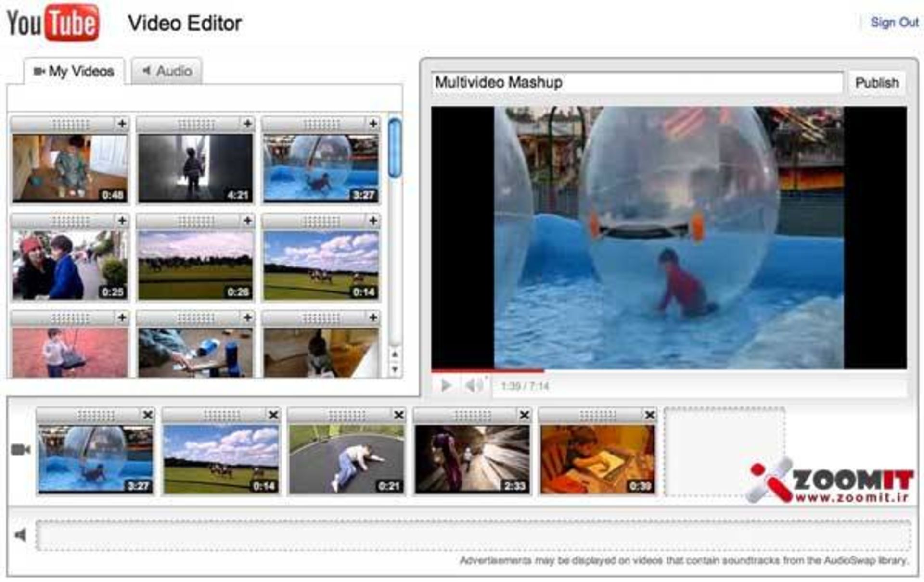
Task: Click the blue scrollbar thumb in the video library
Action: (395, 148)
